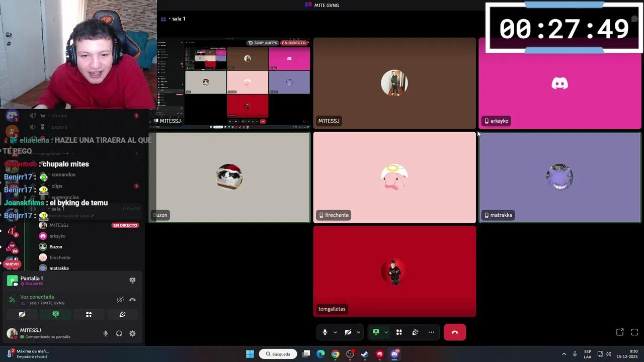Select arkayko in voice channel user list
644x362 pixels.
57,236
